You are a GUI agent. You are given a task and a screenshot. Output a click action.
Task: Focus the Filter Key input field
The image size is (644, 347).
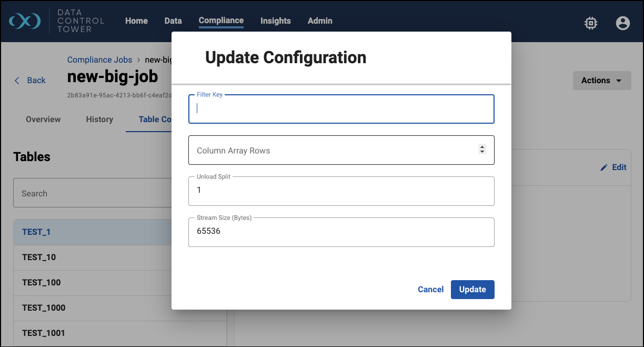[341, 109]
